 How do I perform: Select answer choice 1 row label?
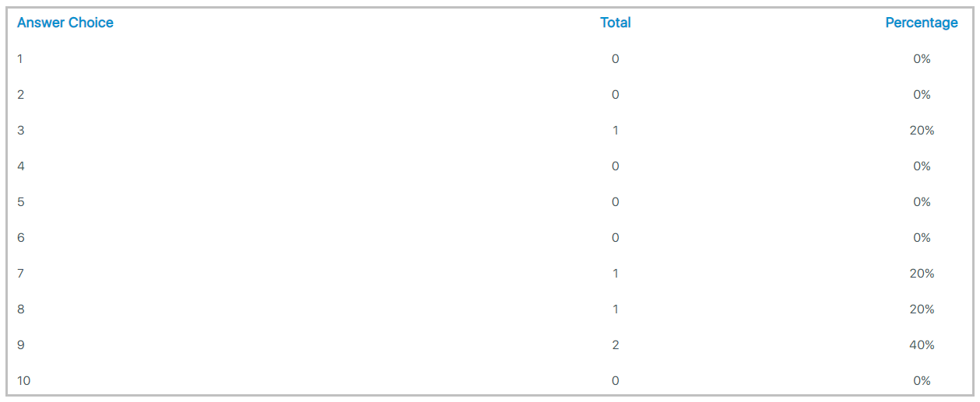pos(20,58)
